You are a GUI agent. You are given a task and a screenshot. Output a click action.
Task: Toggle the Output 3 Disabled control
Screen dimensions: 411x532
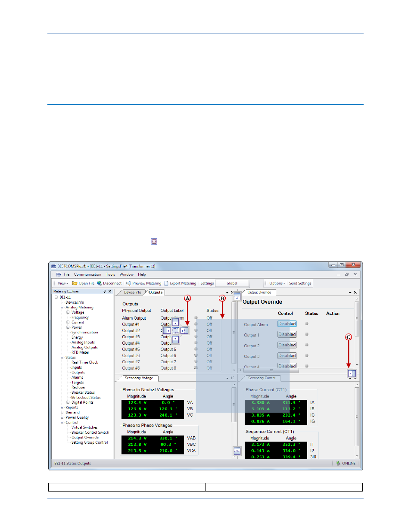click(287, 356)
